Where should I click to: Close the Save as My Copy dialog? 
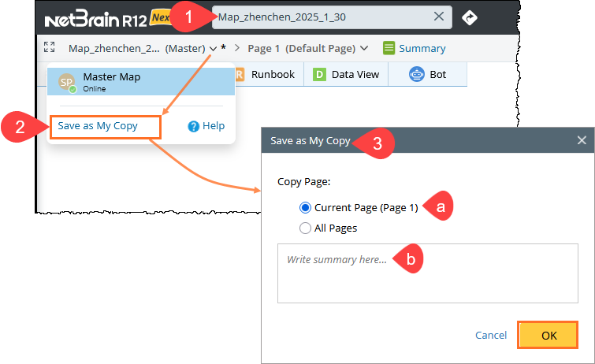click(x=582, y=140)
